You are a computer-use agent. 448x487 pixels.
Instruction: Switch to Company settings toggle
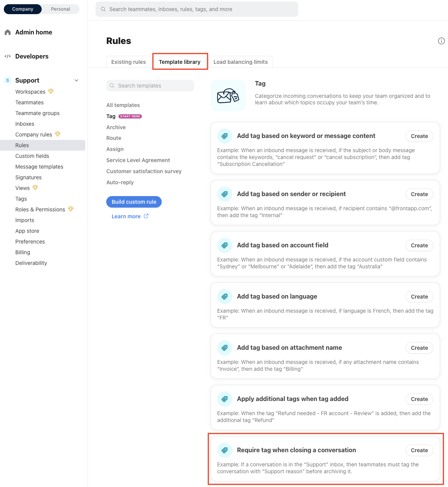click(23, 9)
